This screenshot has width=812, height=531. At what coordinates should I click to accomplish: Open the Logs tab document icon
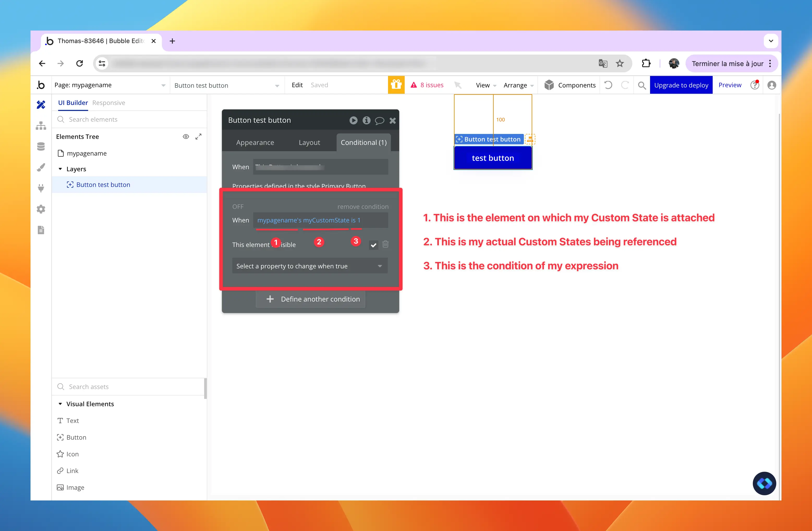pos(41,230)
